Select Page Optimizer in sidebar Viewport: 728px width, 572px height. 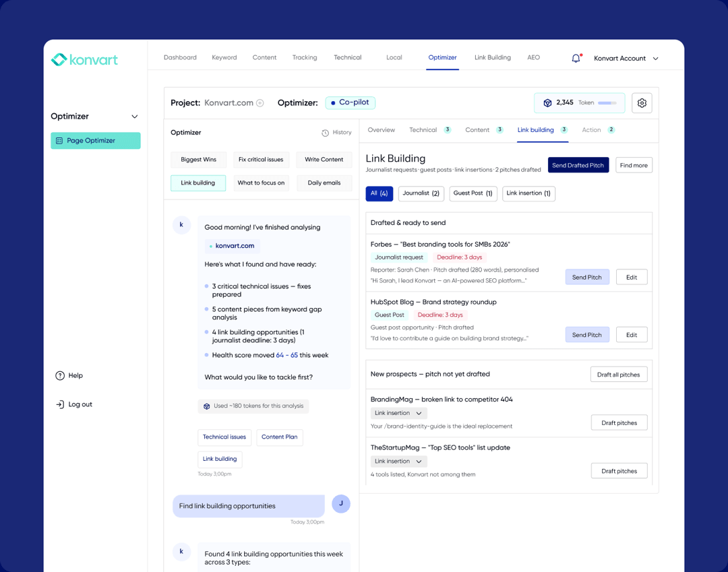click(96, 141)
